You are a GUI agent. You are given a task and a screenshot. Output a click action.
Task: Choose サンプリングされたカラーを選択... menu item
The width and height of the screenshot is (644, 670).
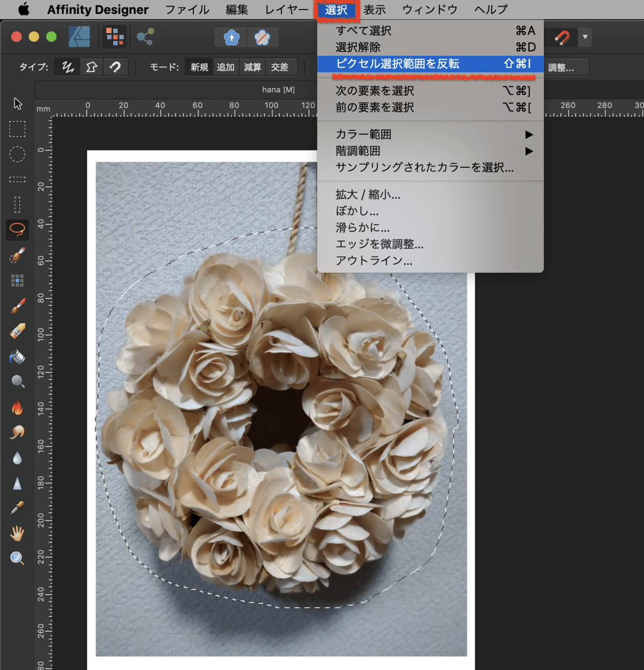(x=430, y=167)
